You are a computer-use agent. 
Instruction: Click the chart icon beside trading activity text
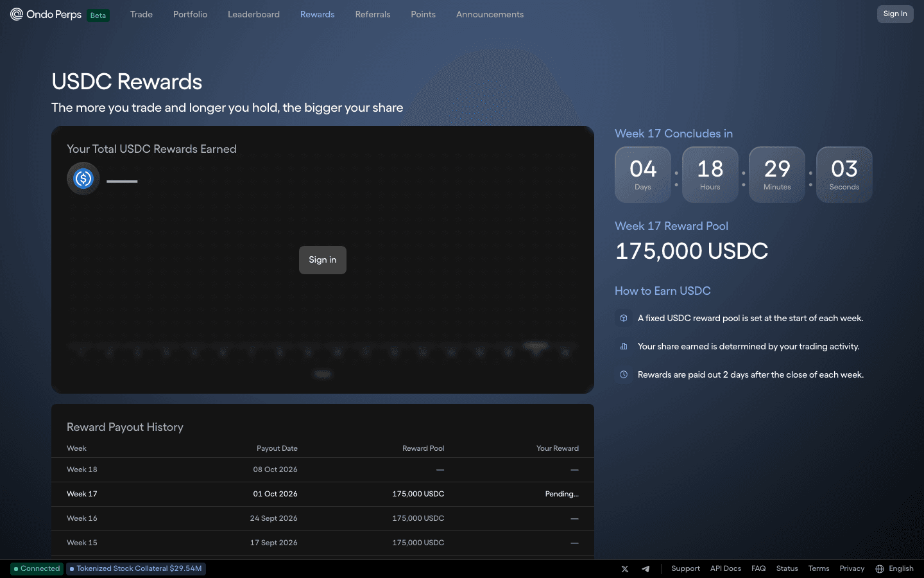[x=624, y=346]
